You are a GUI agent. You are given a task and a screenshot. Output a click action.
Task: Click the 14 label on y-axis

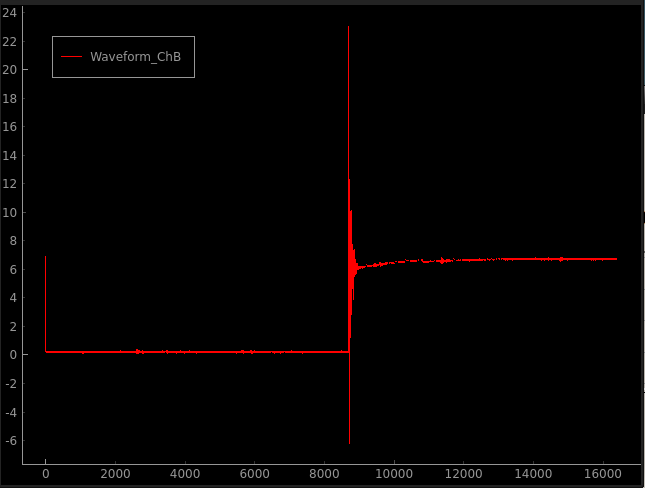pyautogui.click(x=9, y=156)
